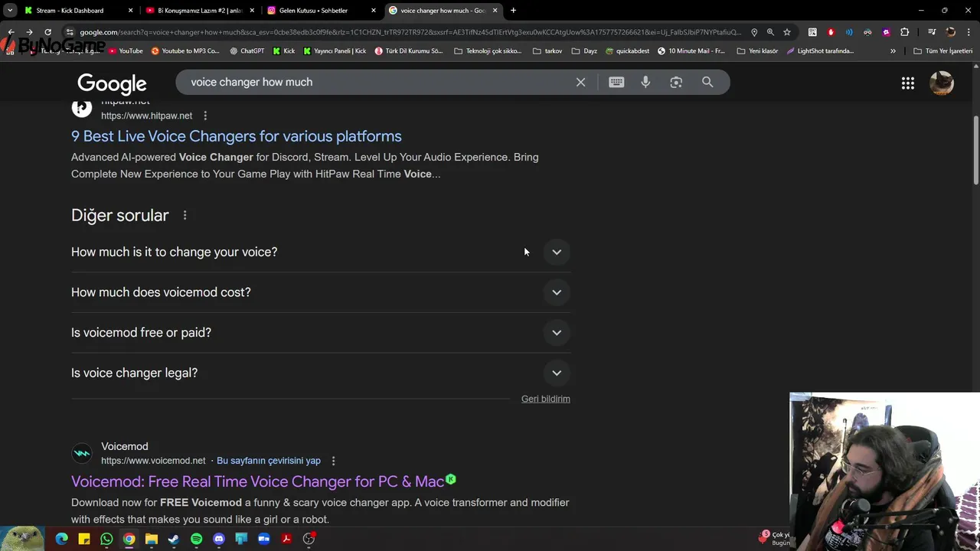The height and width of the screenshot is (551, 980).
Task: Click https://www.hitpaw.net URL text
Action: point(146,116)
